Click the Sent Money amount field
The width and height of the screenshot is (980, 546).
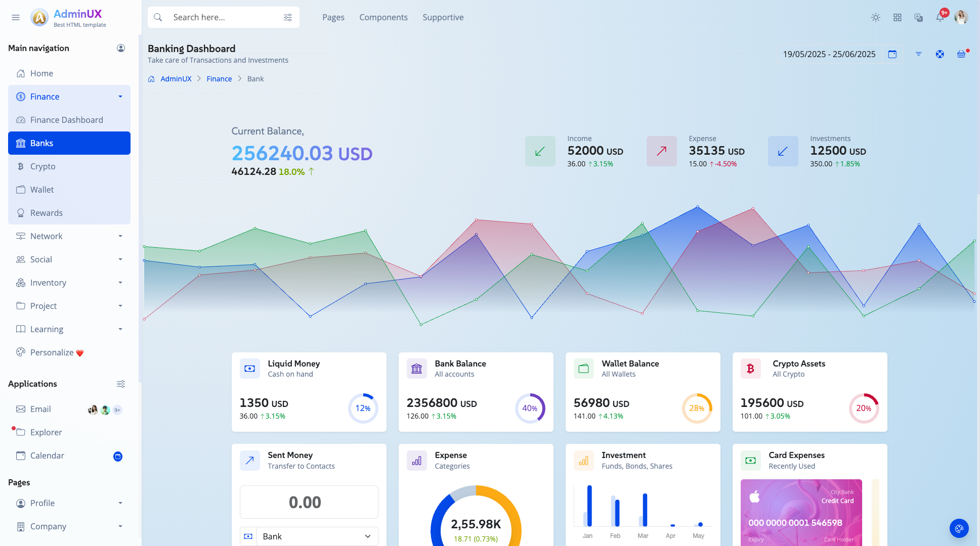tap(309, 502)
